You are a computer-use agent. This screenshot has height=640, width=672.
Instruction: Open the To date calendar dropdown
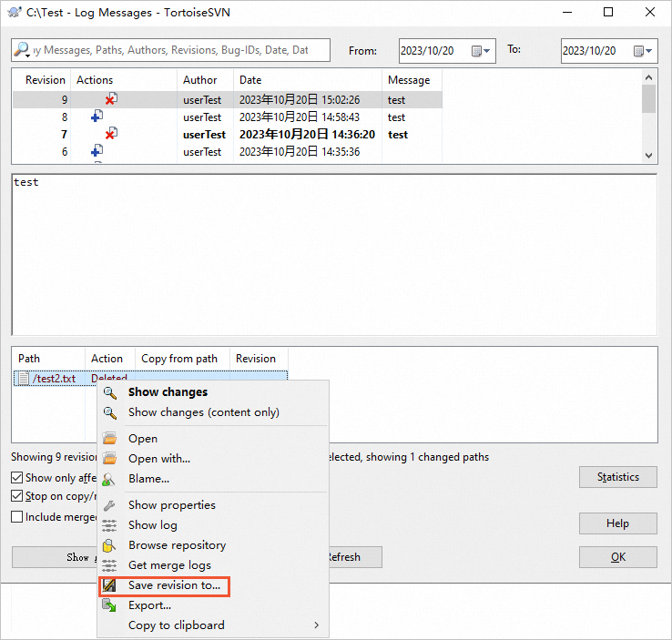pyautogui.click(x=643, y=51)
